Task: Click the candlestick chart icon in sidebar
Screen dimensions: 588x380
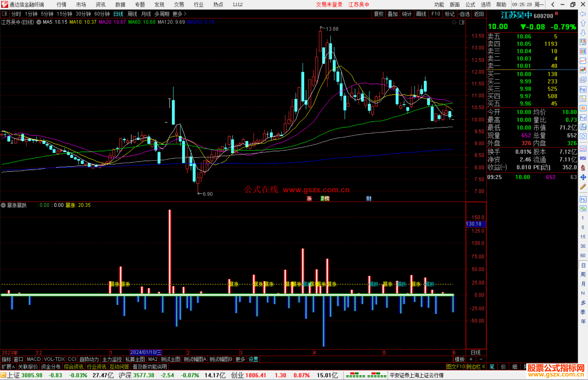Action: coord(583,70)
